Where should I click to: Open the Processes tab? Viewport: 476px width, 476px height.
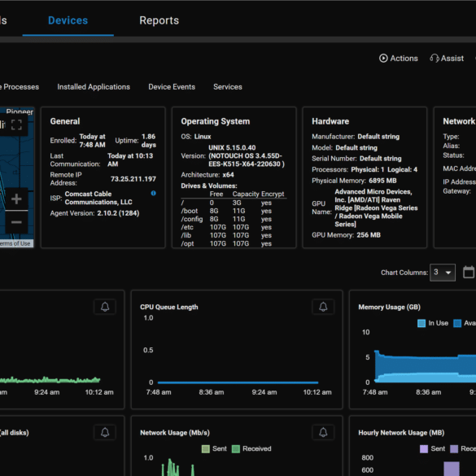point(20,87)
